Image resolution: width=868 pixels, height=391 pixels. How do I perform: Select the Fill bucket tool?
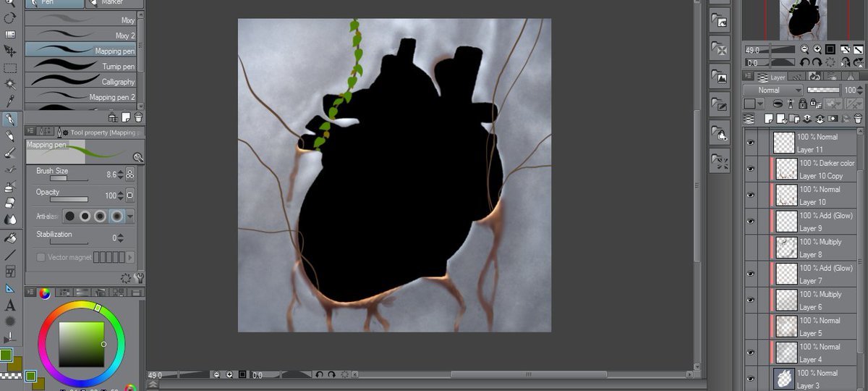pyautogui.click(x=10, y=237)
